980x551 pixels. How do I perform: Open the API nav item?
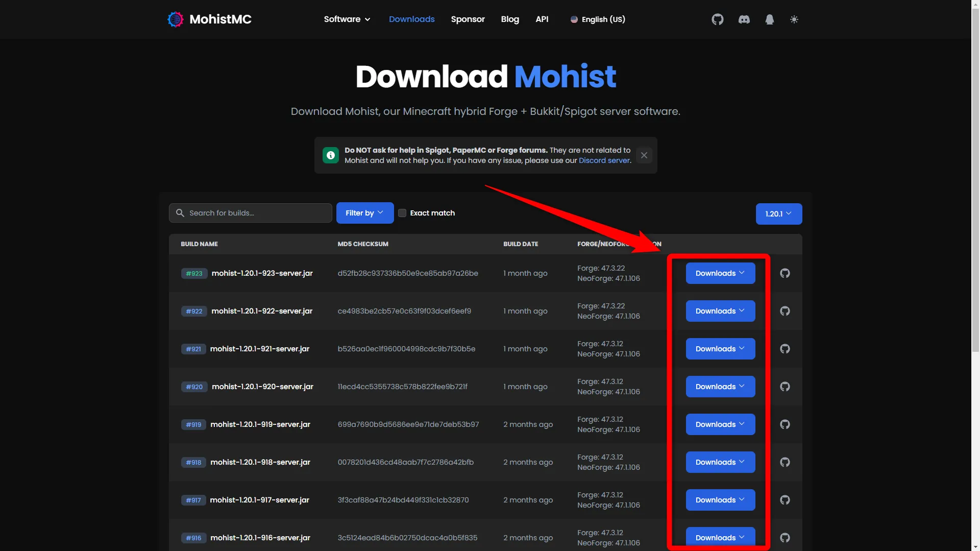[542, 19]
